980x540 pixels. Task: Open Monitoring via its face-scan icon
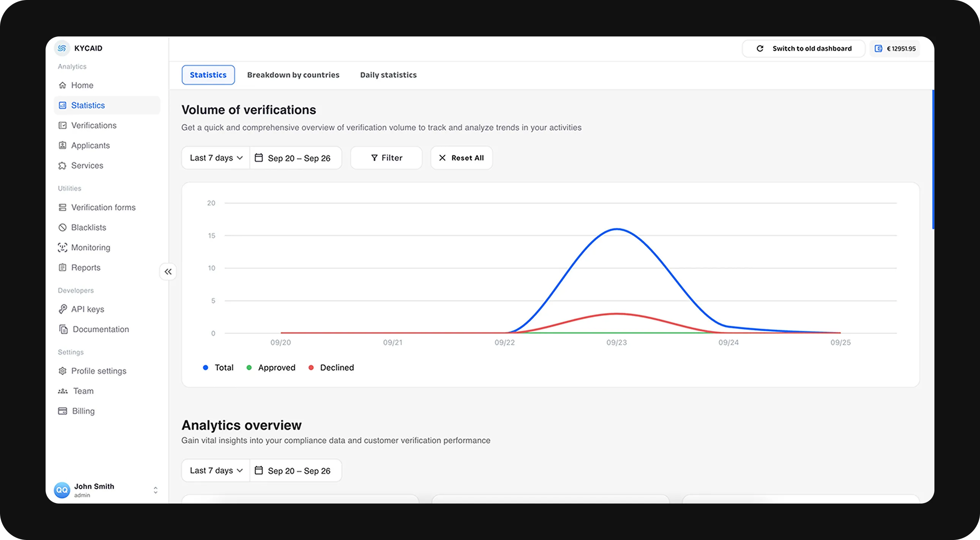tap(62, 248)
